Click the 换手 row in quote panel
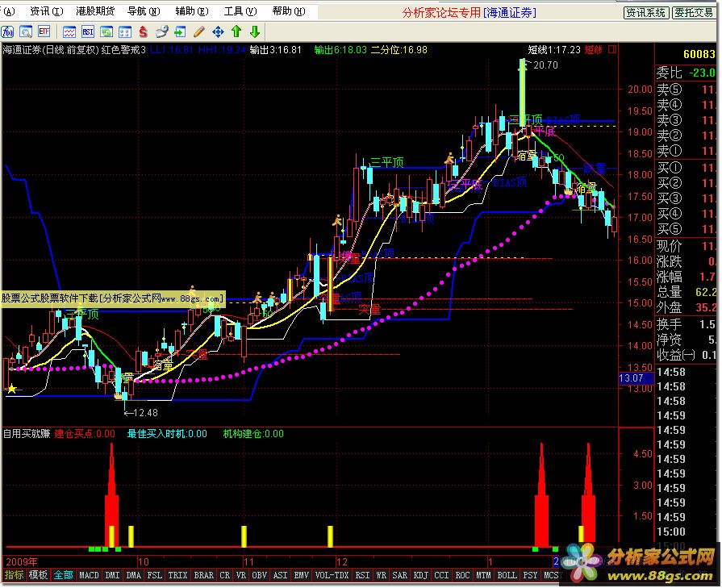The image size is (722, 588). [x=686, y=324]
